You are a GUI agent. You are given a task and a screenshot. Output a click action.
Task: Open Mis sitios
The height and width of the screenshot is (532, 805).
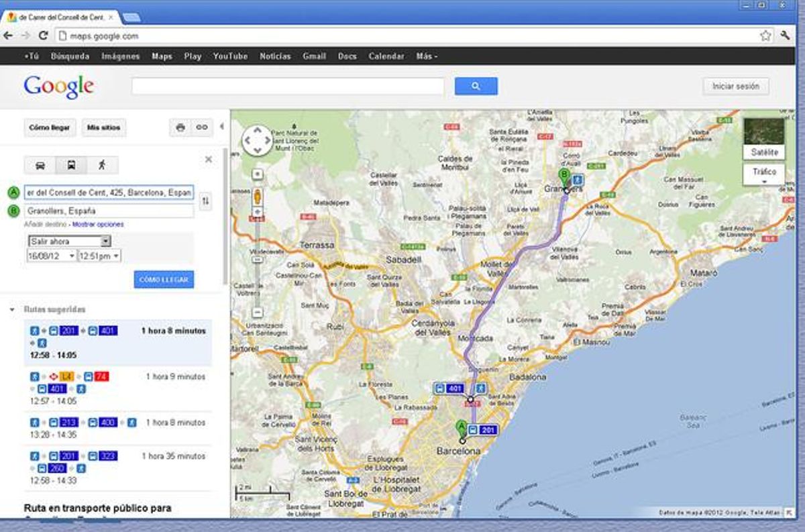coord(103,127)
